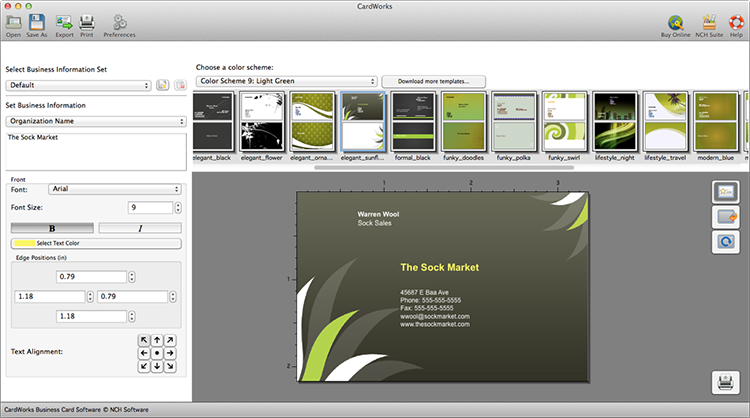The height and width of the screenshot is (418, 750).
Task: Open the Organization Name dropdown
Action: click(x=96, y=121)
